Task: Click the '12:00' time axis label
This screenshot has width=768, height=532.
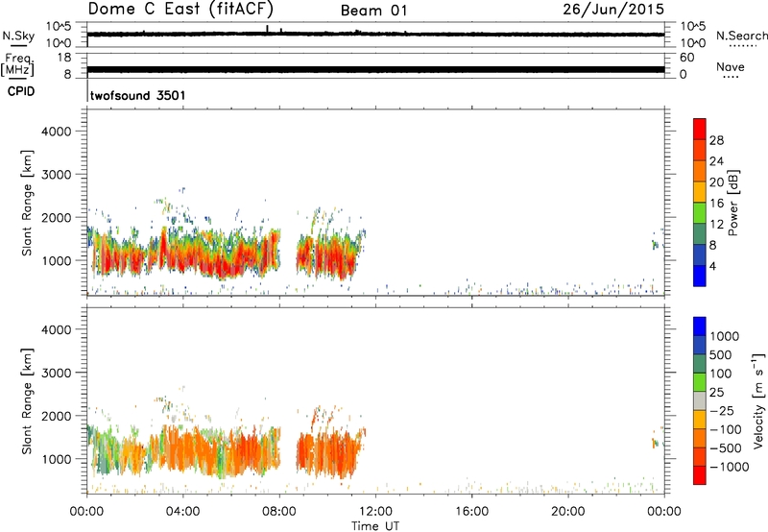Action: click(375, 512)
